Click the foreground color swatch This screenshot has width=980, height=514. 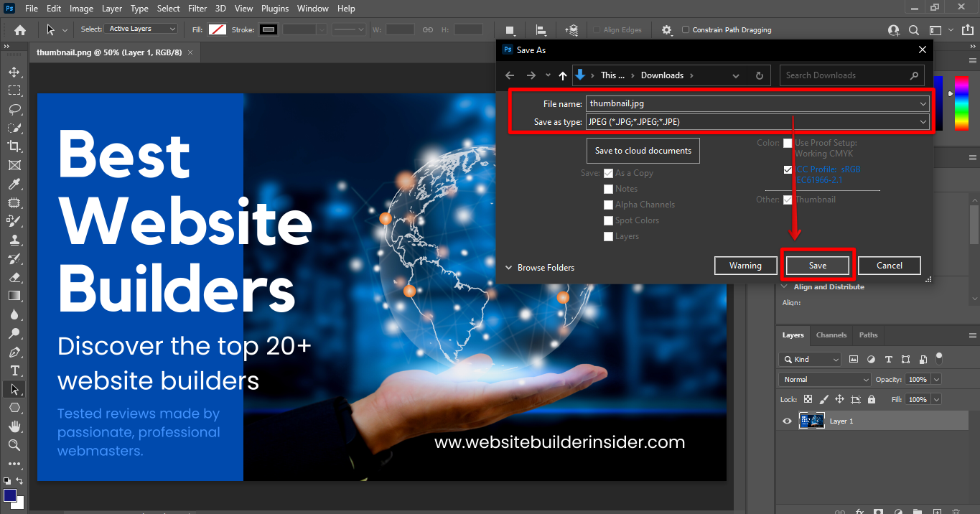pyautogui.click(x=10, y=495)
